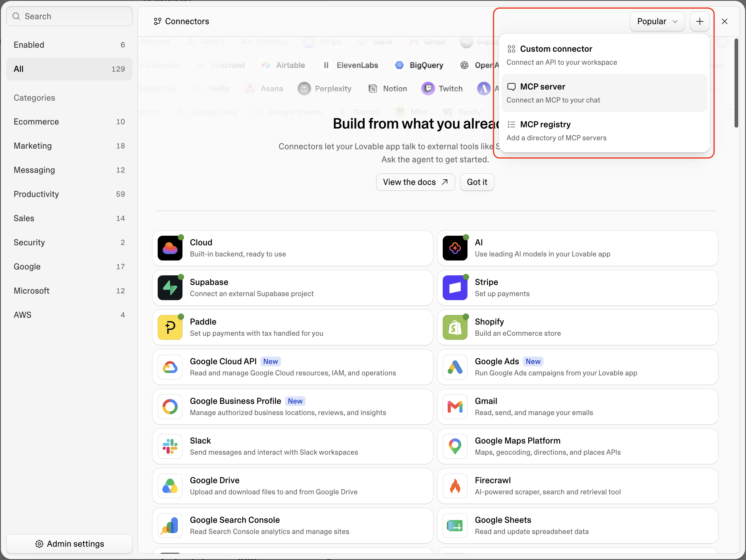Click the Cloud connector icon
The image size is (746, 560).
coord(170,248)
